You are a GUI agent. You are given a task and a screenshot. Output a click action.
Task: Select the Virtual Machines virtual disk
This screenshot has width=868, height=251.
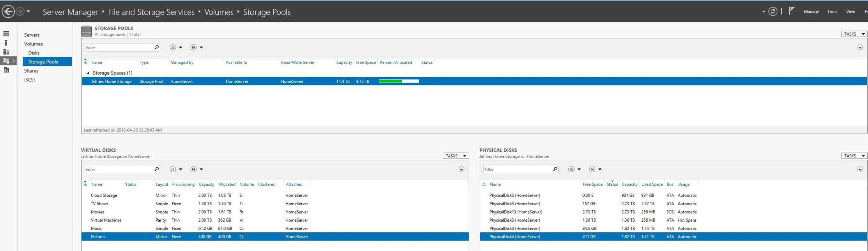pyautogui.click(x=275, y=220)
